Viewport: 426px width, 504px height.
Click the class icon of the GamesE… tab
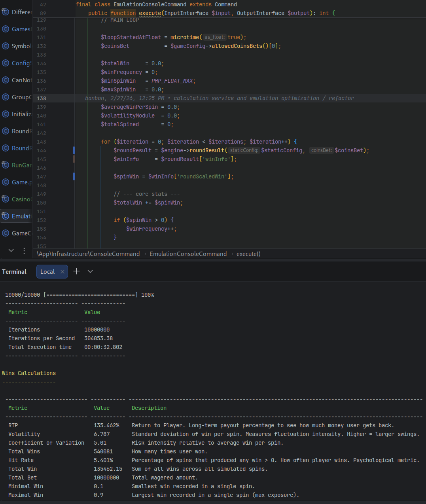pyautogui.click(x=6, y=29)
